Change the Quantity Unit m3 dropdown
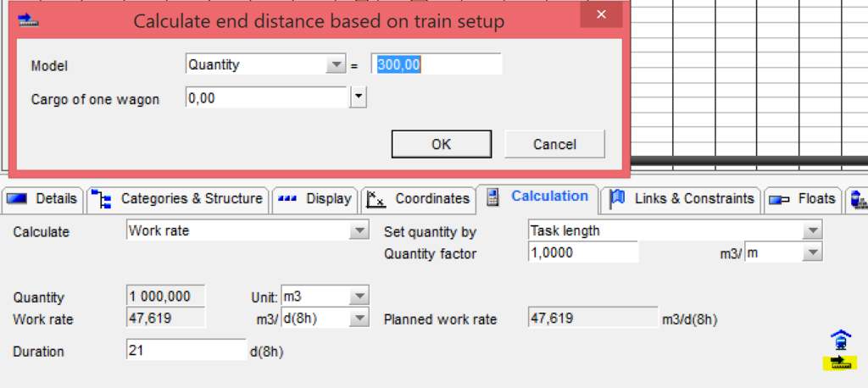Screen dimensions: 868x388 (x=325, y=297)
